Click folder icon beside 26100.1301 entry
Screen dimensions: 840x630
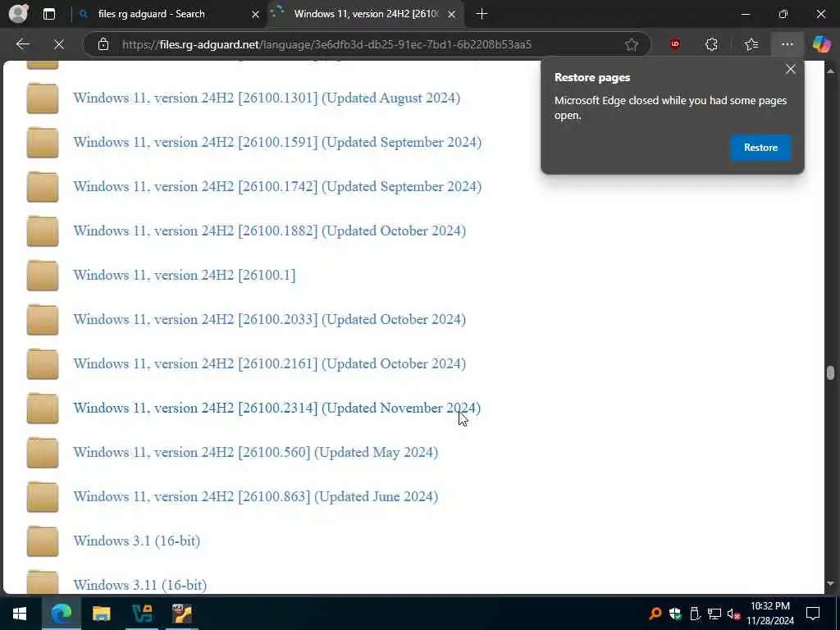coord(43,98)
